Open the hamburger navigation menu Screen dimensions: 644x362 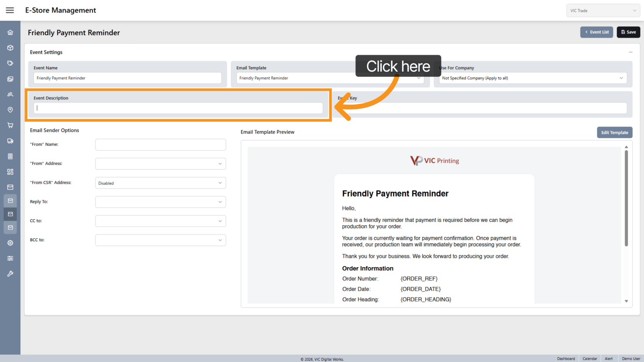pos(10,10)
